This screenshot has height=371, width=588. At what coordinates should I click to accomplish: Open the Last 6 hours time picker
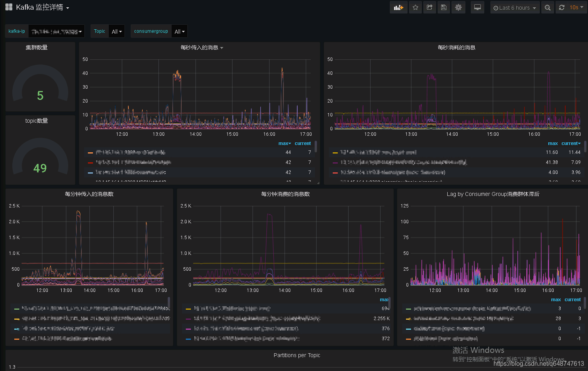pos(515,7)
